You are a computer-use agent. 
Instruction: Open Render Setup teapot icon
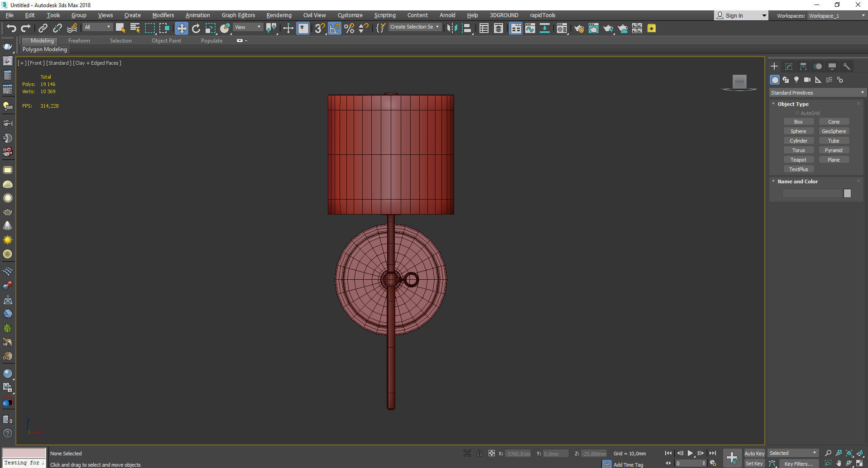tap(579, 29)
